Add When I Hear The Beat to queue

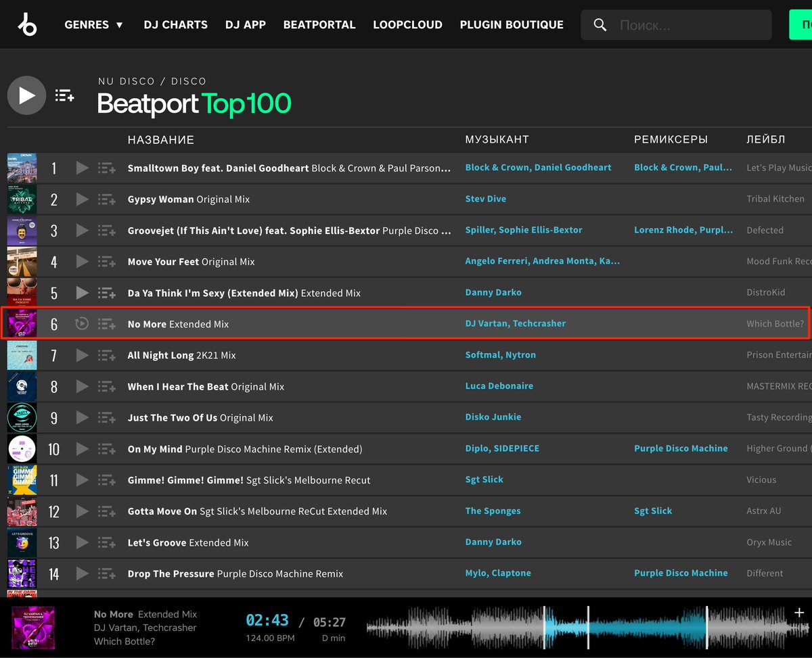(x=106, y=386)
